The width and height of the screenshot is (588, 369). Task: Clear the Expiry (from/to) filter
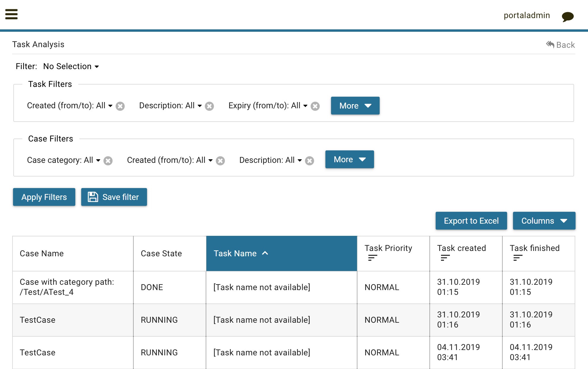pos(315,106)
